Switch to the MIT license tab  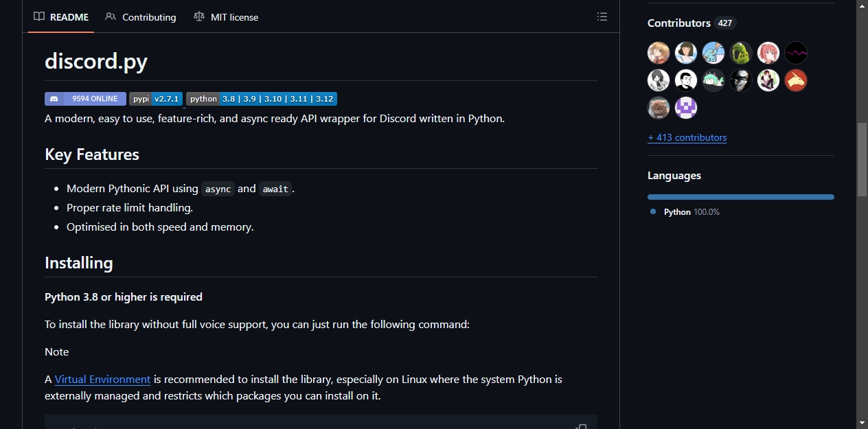pyautogui.click(x=226, y=17)
